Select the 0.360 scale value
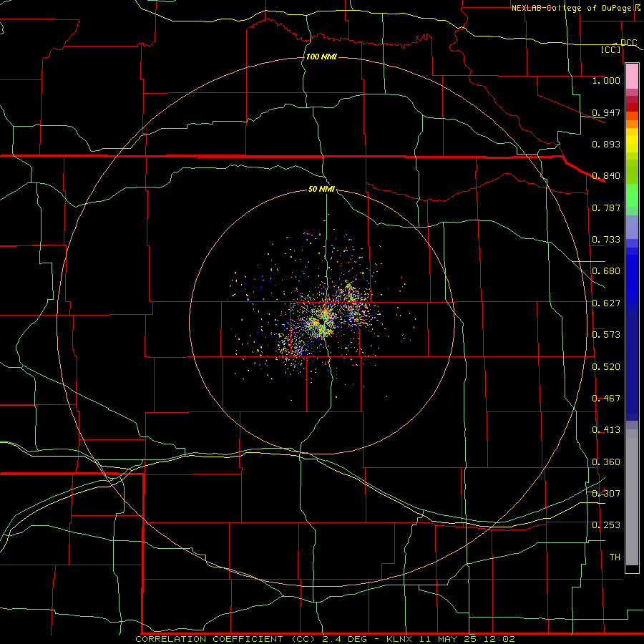 606,462
